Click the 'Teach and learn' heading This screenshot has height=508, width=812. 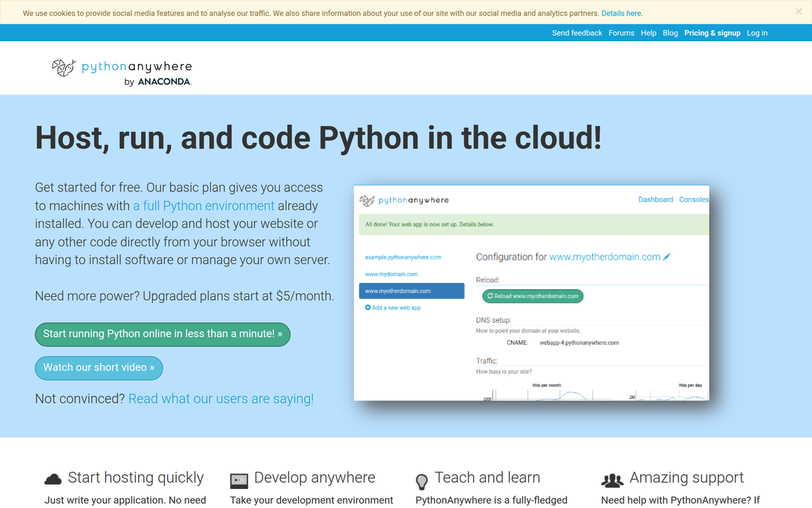click(x=487, y=478)
